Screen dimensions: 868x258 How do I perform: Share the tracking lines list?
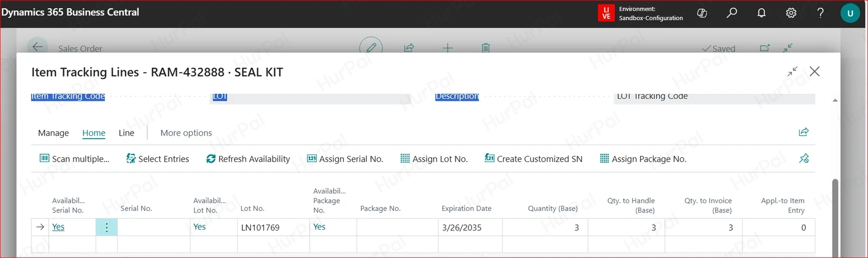[804, 132]
